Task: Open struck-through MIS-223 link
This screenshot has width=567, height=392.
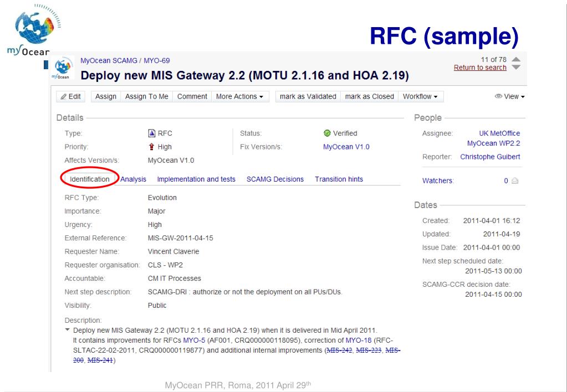Action: click(369, 350)
